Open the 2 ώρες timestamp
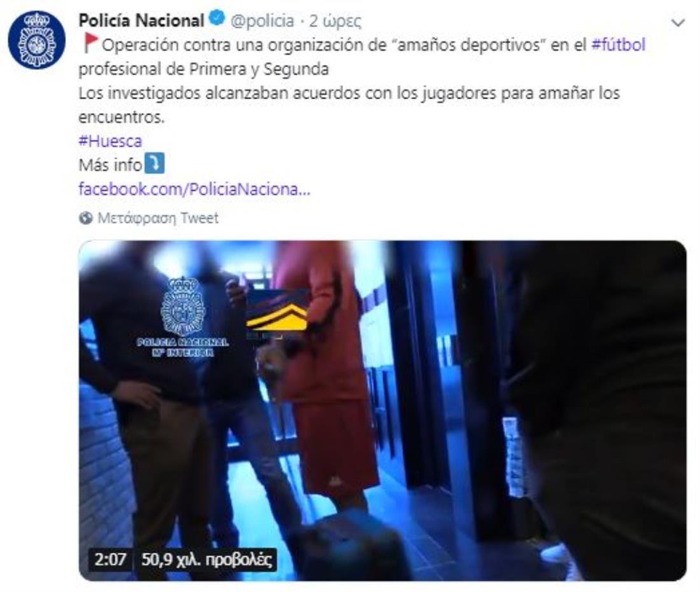Viewport: 700px width, 592px height. [335, 21]
